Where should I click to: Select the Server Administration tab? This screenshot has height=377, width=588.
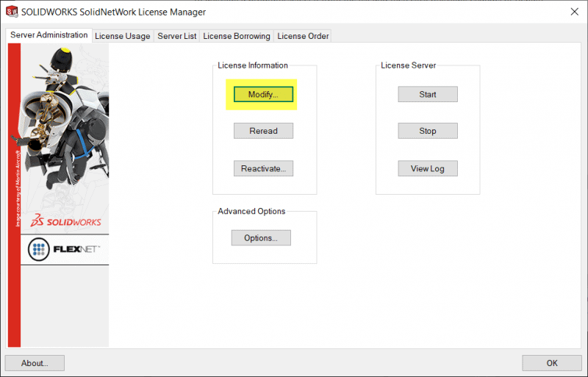(x=49, y=35)
